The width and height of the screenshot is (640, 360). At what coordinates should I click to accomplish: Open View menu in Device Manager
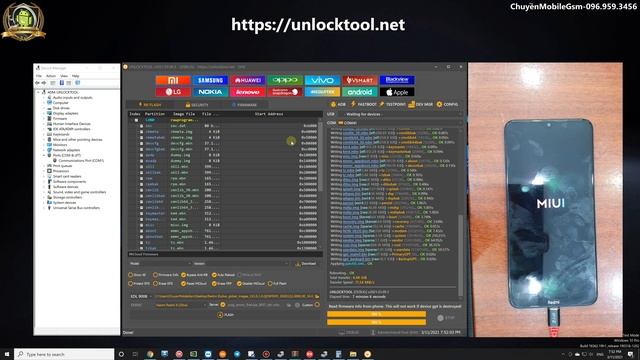[64, 76]
